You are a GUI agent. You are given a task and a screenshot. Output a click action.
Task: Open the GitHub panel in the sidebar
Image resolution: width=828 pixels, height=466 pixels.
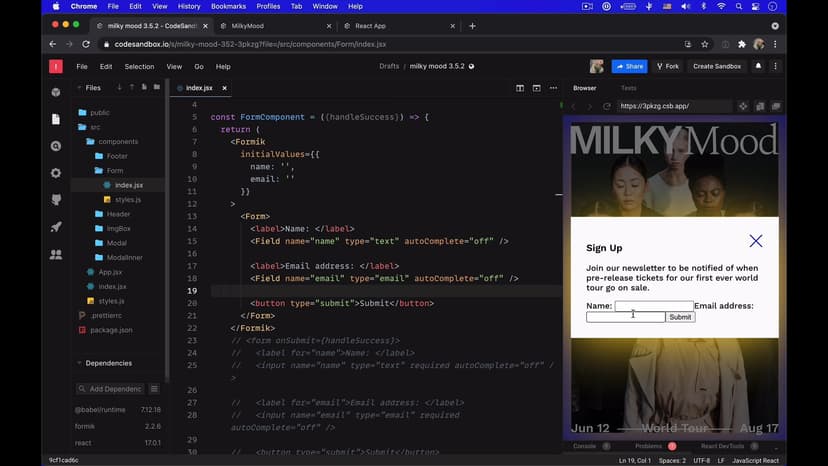coord(56,200)
